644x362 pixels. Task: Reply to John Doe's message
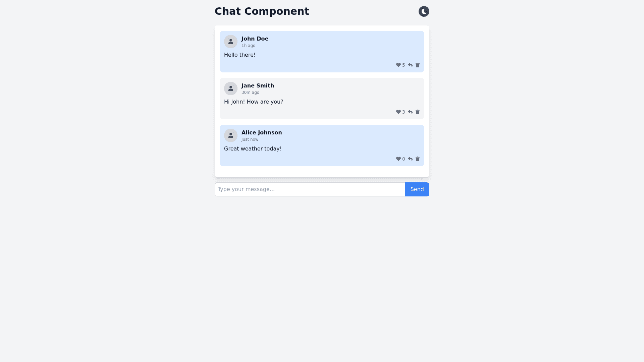click(x=410, y=65)
